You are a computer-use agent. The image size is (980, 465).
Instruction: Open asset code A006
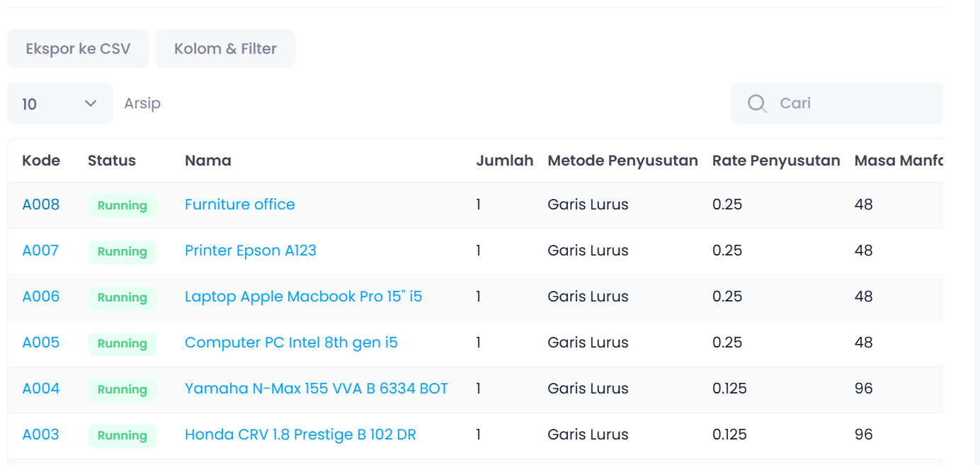click(x=40, y=297)
